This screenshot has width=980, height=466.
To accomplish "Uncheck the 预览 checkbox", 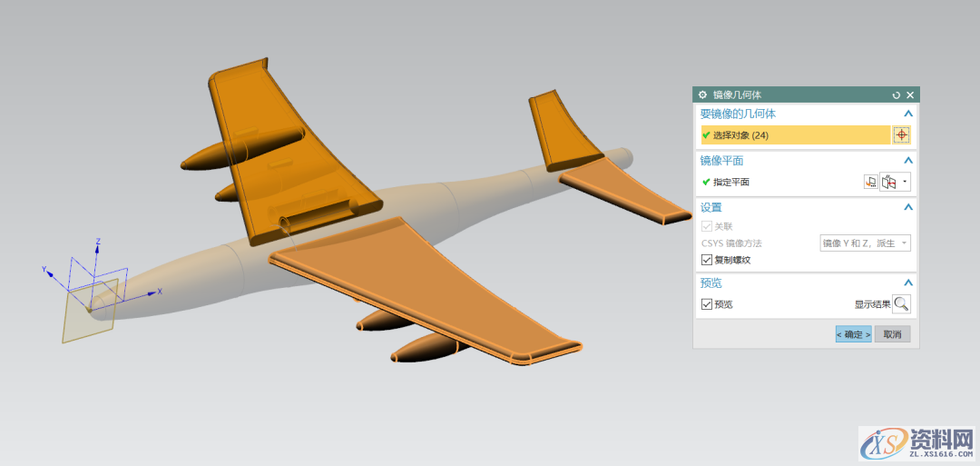I will point(707,304).
